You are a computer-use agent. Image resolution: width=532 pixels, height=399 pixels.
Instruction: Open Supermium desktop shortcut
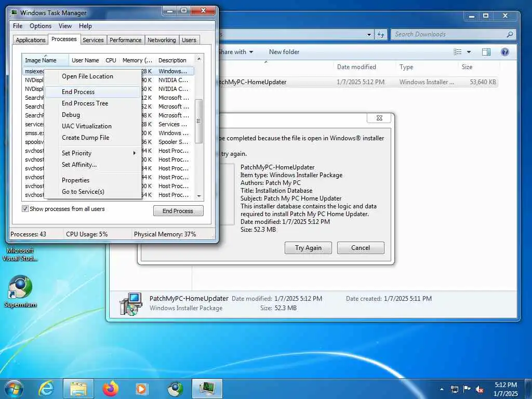click(x=20, y=291)
